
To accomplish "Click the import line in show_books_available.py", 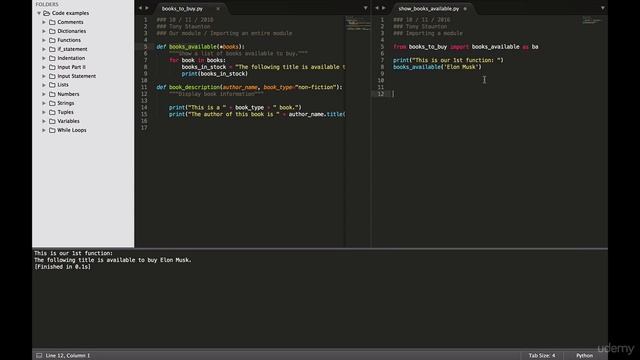I will tap(466, 47).
